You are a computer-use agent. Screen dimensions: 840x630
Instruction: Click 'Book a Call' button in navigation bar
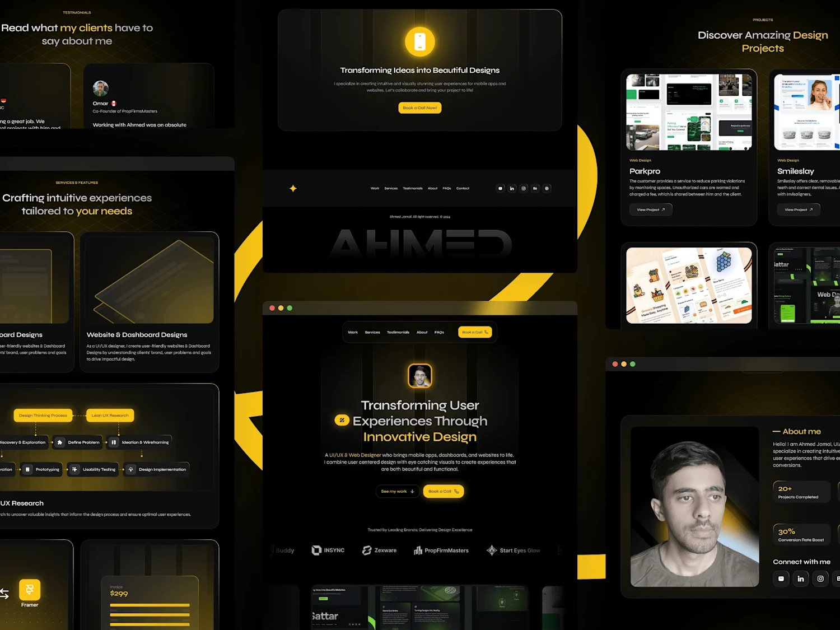[475, 332]
